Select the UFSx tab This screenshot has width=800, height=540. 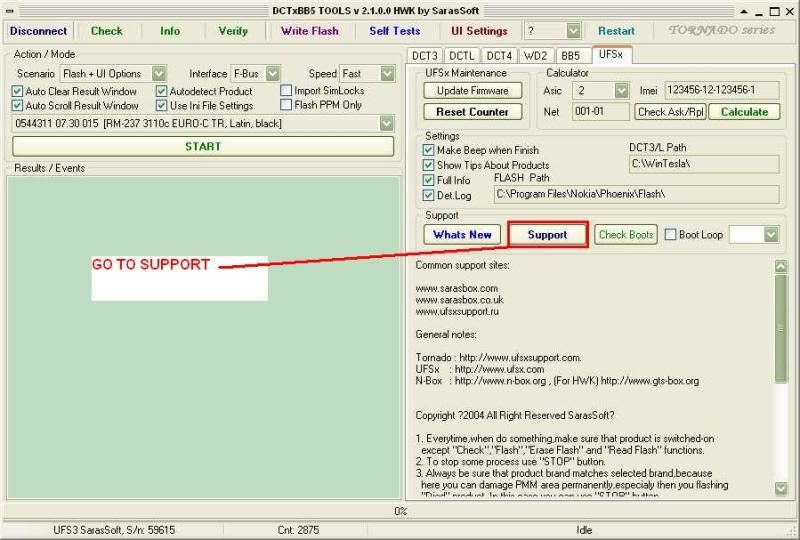point(611,54)
